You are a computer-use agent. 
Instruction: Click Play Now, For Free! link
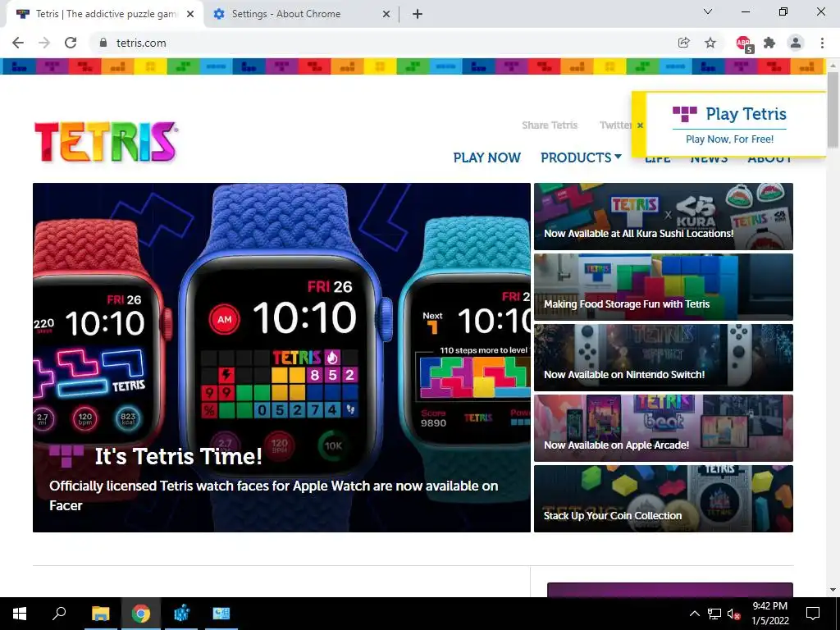tap(729, 139)
